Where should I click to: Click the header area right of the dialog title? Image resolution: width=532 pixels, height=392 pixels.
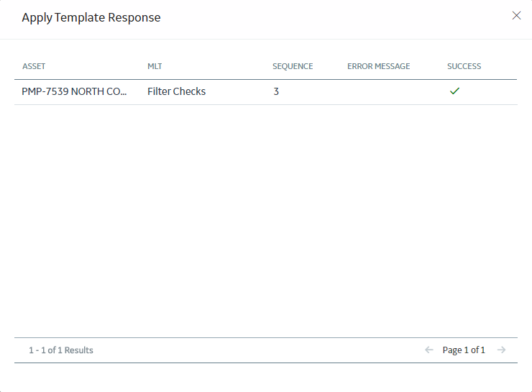click(x=336, y=18)
